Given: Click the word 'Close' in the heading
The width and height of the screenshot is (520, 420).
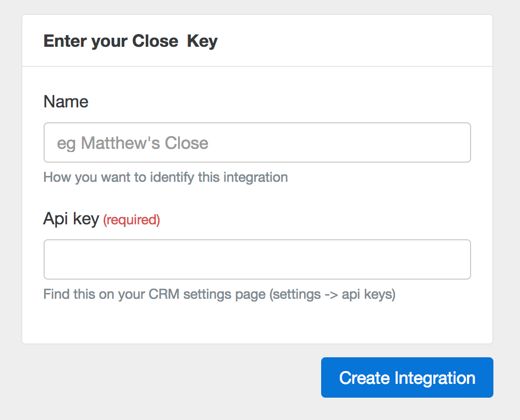Looking at the screenshot, I should (x=155, y=41).
